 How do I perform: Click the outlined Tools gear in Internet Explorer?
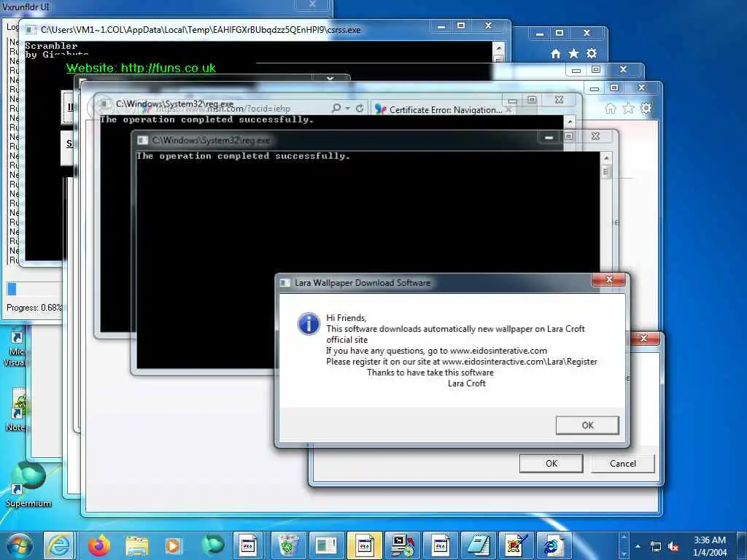[646, 109]
